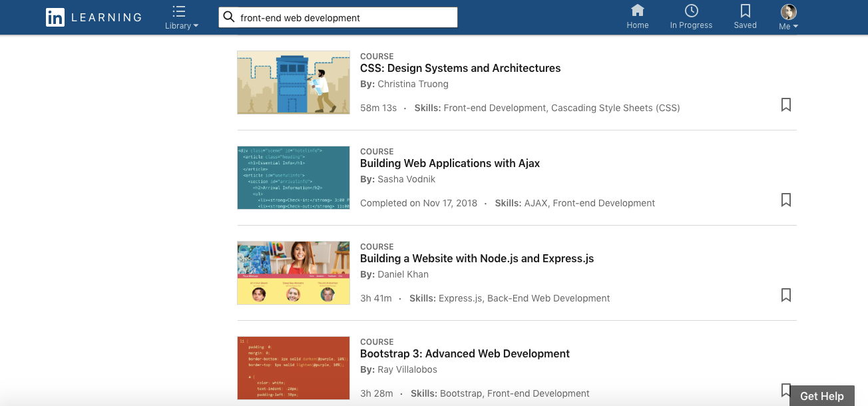
Task: Click author name Ray Villalobos
Action: pos(407,369)
